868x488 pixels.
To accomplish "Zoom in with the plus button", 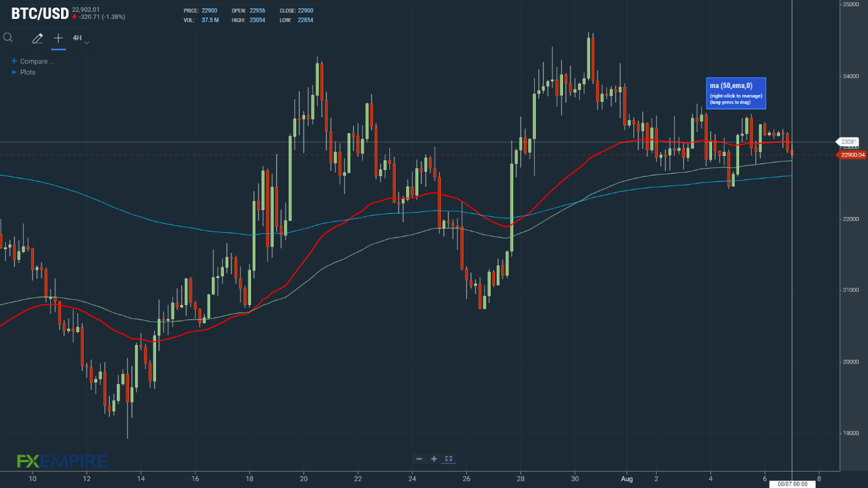I will pos(434,459).
